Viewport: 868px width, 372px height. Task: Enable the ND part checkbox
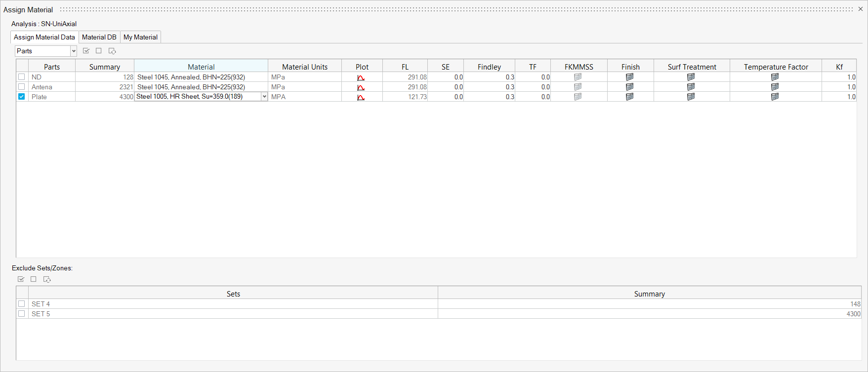pyautogui.click(x=22, y=77)
